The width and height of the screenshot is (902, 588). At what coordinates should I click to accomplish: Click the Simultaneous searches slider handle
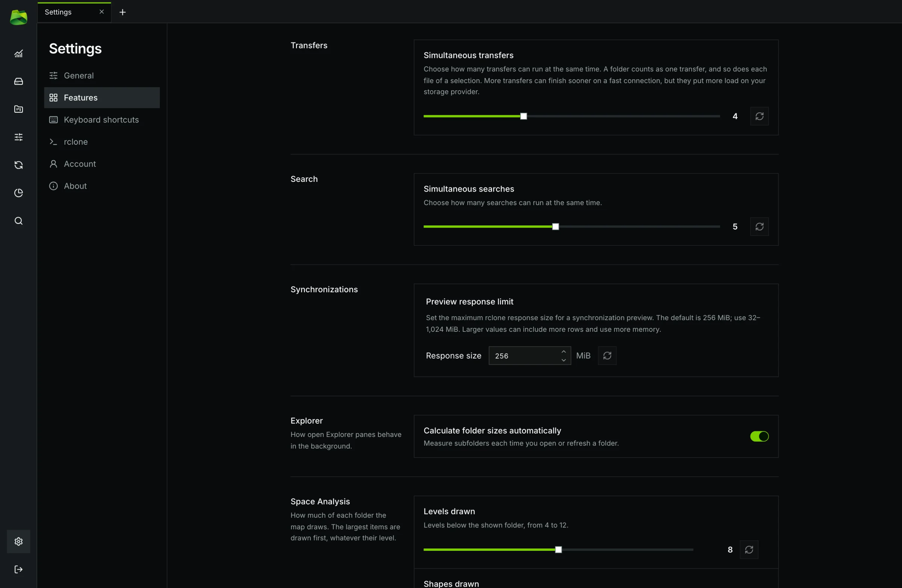coord(555,227)
